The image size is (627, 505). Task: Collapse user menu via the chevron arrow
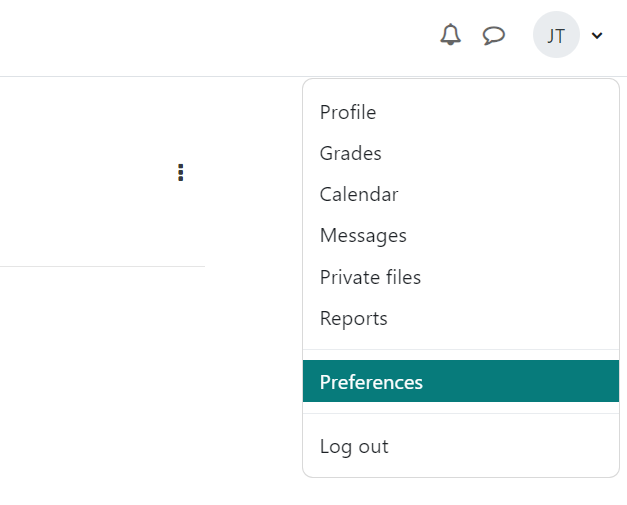pyautogui.click(x=597, y=36)
